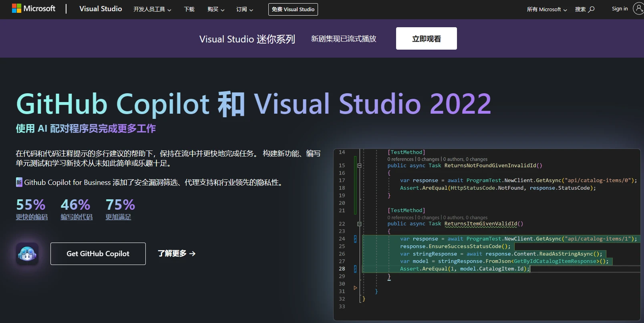Expand the 购买 dropdown menu

click(x=216, y=9)
